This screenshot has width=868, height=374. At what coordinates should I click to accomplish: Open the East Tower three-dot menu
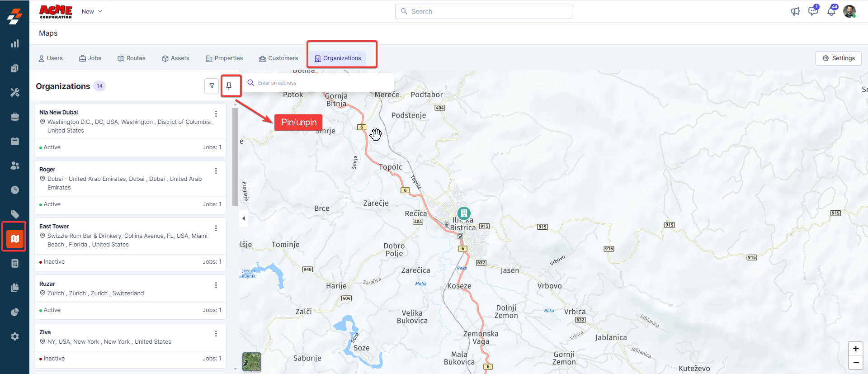click(x=216, y=228)
